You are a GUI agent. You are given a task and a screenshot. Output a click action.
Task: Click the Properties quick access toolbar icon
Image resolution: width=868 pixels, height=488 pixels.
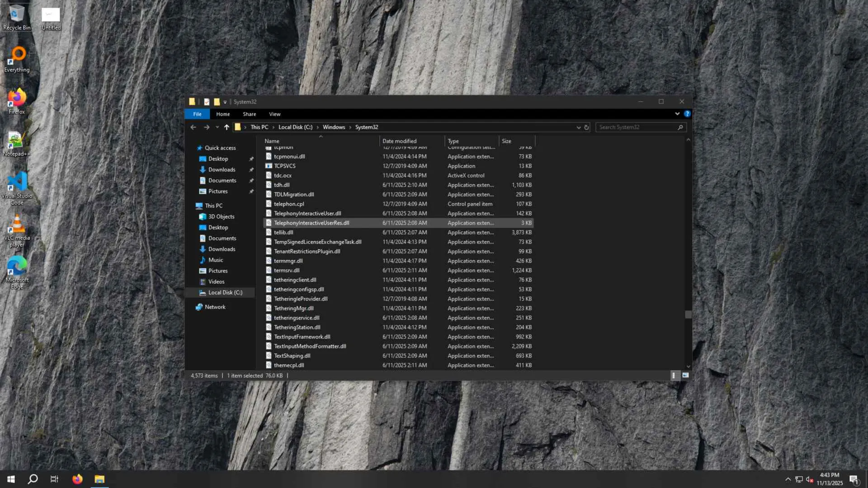(207, 102)
